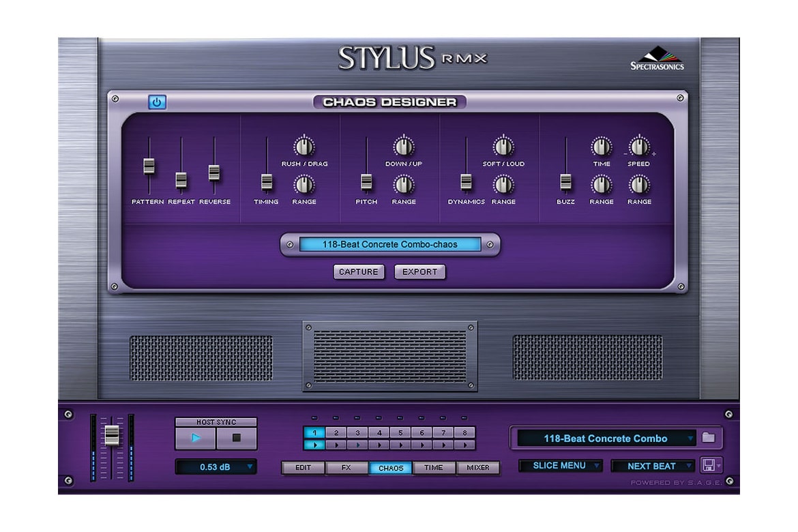Click the Pitch slider handle
The image size is (798, 532).
pos(366,181)
